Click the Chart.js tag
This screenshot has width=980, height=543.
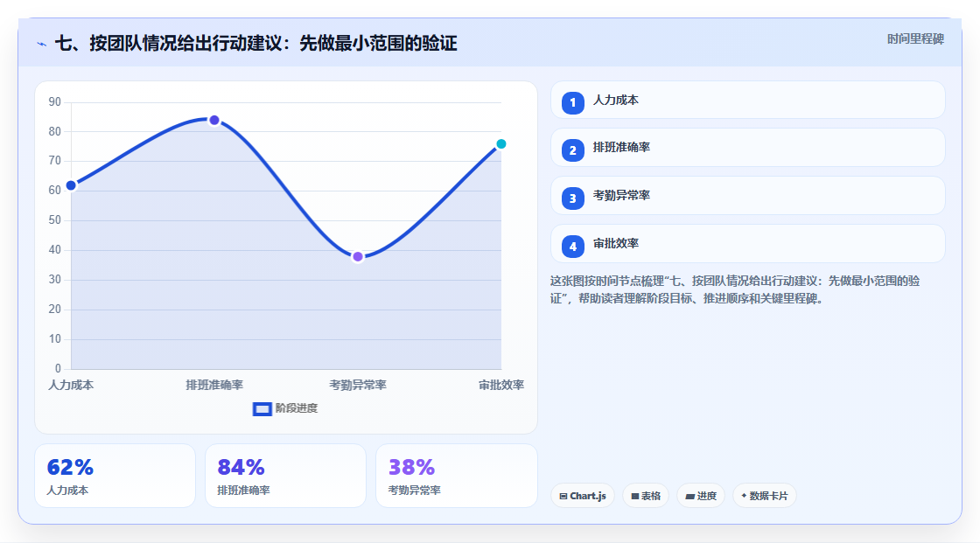click(x=583, y=496)
